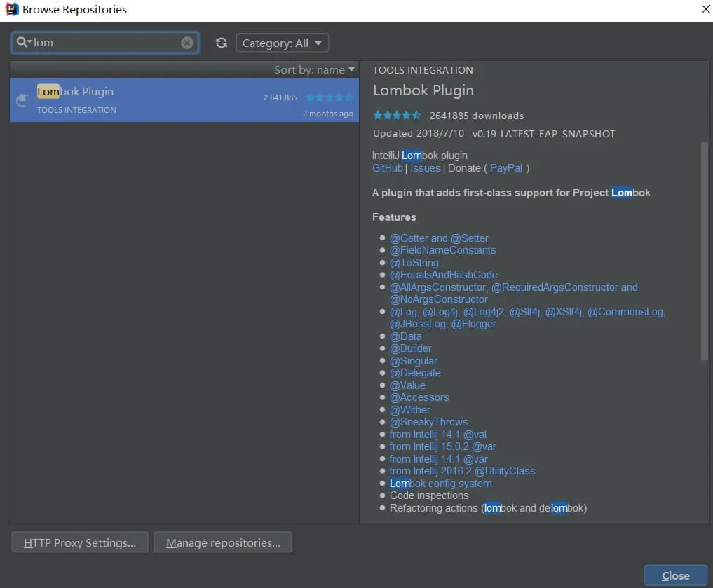
Task: Click the 'v0.19-LATEST-EAP-SNAPSHOT' version text
Action: pos(543,134)
